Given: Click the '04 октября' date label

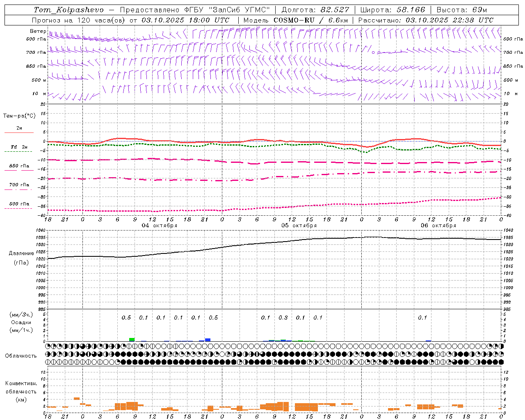Looking at the screenshot, I should [160, 226].
